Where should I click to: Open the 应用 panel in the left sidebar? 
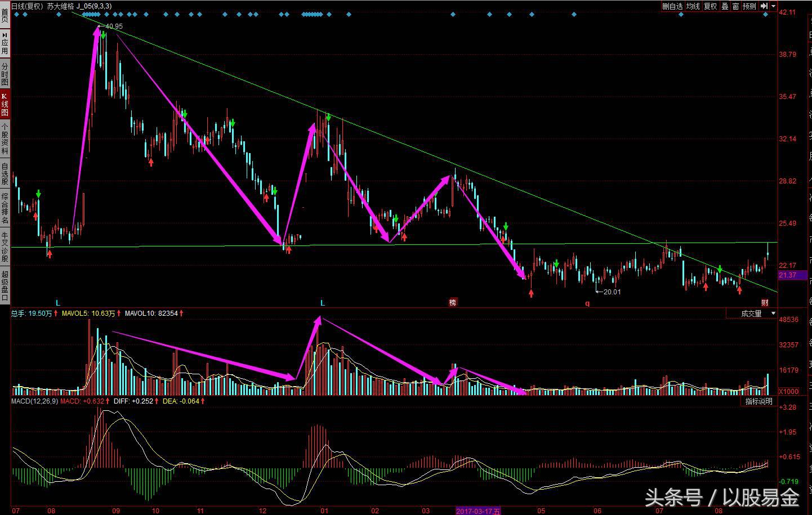[5, 43]
